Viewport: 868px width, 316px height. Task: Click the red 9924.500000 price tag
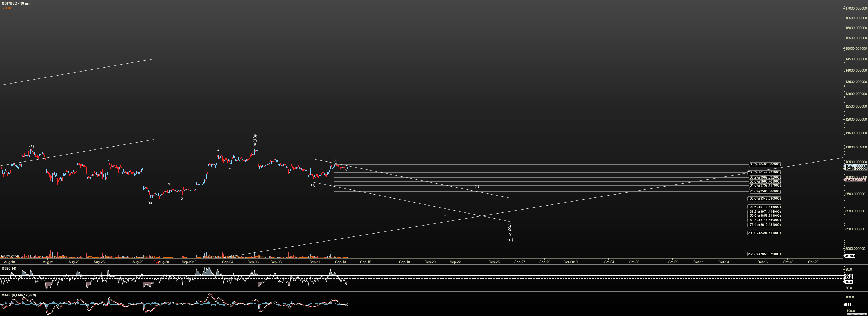(x=855, y=180)
